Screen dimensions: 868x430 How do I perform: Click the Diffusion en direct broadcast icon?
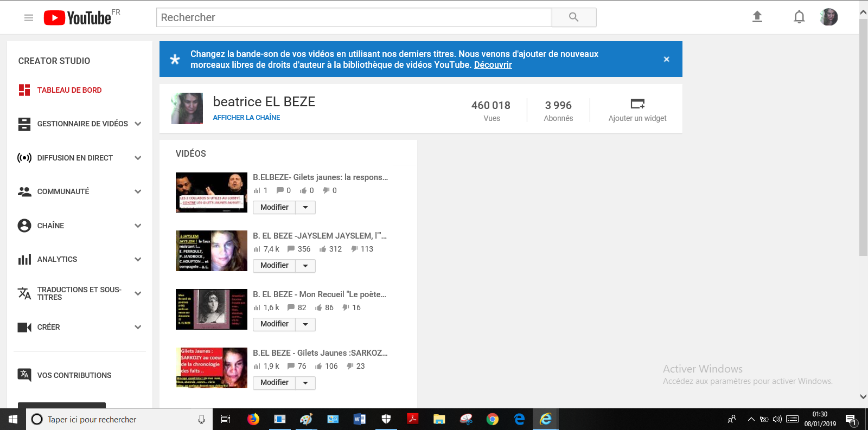coord(24,158)
